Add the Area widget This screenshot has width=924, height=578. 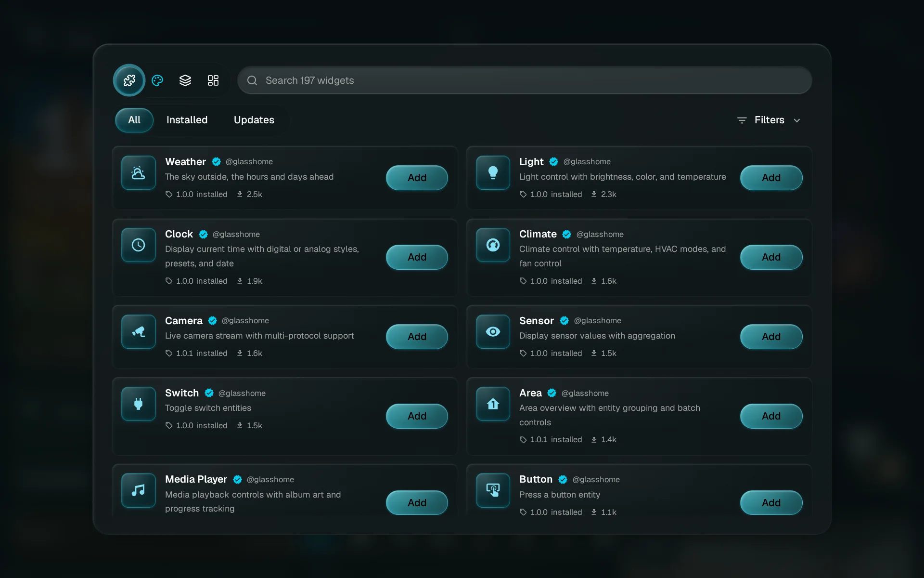771,416
